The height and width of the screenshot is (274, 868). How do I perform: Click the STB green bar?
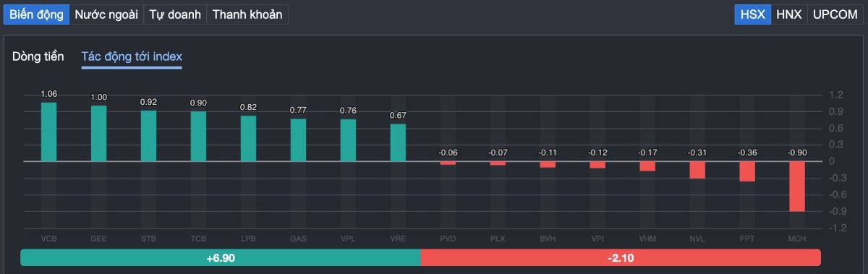coord(148,136)
